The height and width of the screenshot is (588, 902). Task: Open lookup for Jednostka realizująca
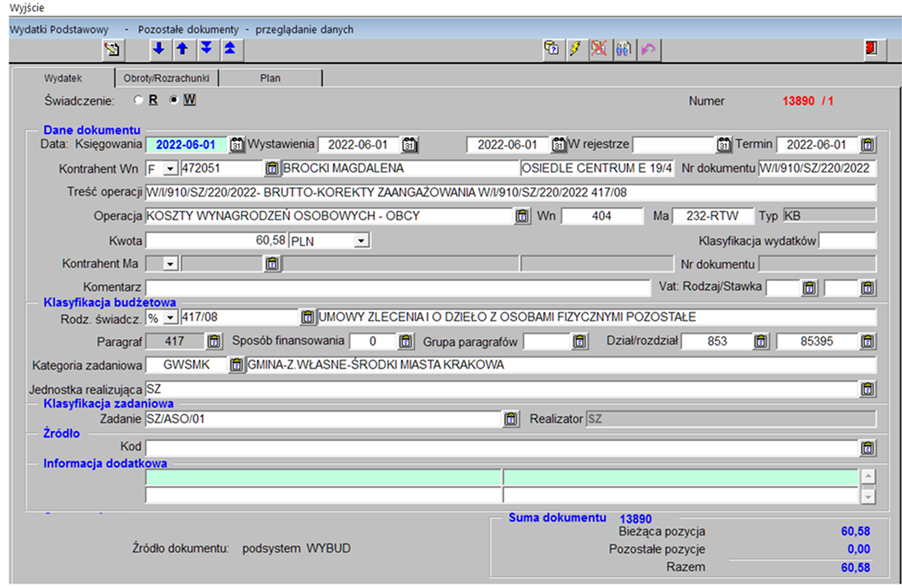click(x=867, y=389)
